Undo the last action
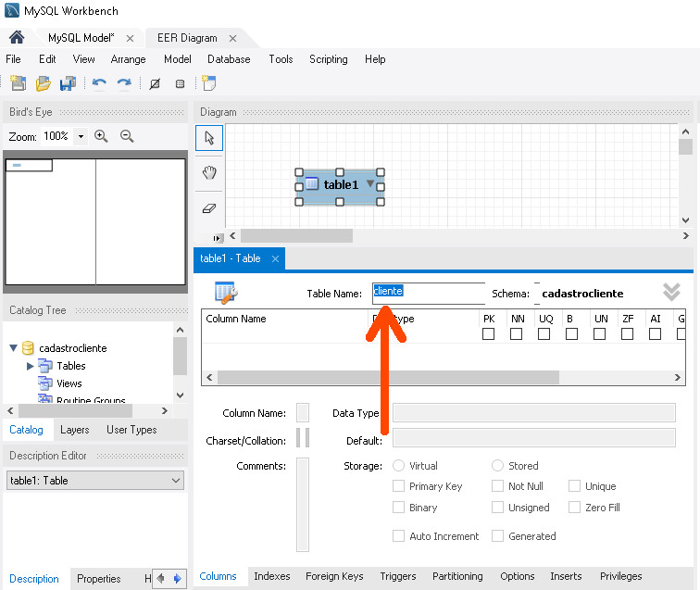 coord(99,83)
